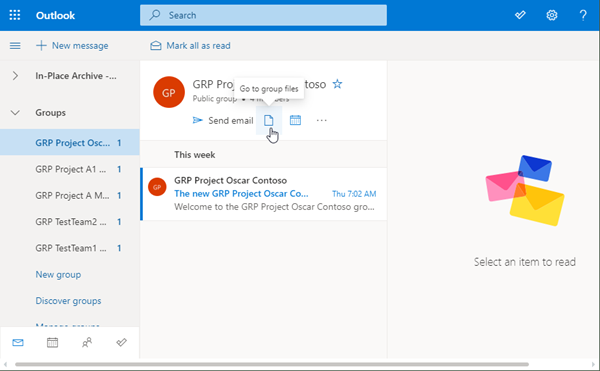Click the search magnifier icon

tap(155, 15)
